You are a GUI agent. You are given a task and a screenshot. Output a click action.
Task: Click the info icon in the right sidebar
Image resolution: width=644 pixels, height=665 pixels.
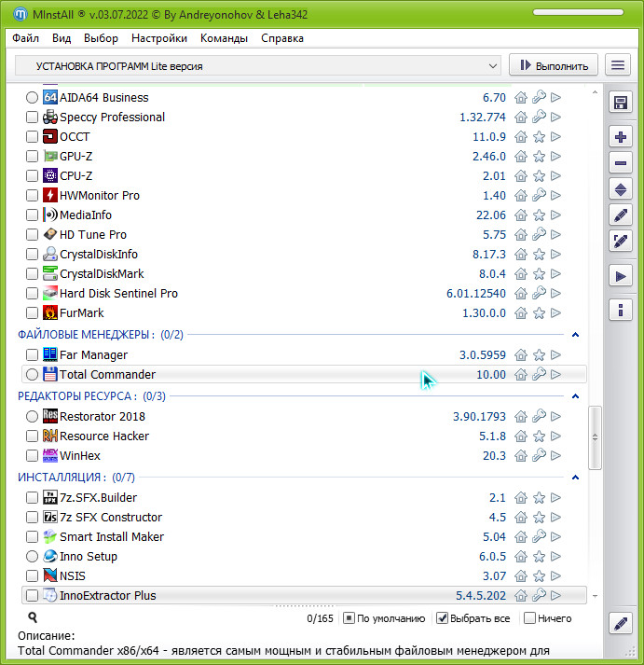(621, 310)
